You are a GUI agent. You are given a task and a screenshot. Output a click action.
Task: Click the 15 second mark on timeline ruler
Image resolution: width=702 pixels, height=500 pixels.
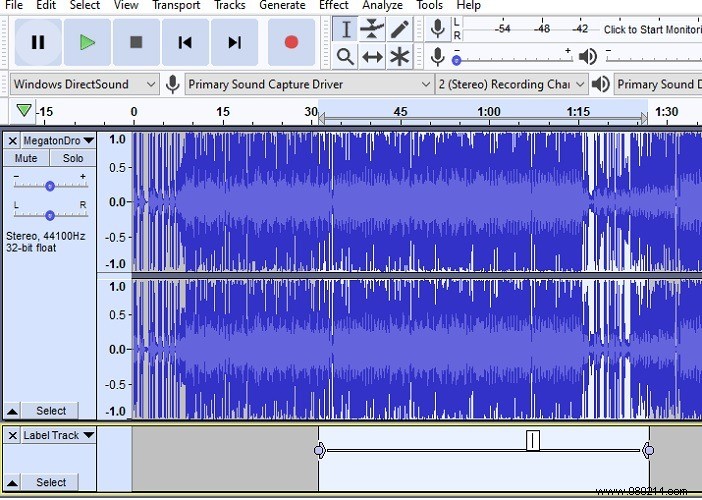[x=223, y=111]
